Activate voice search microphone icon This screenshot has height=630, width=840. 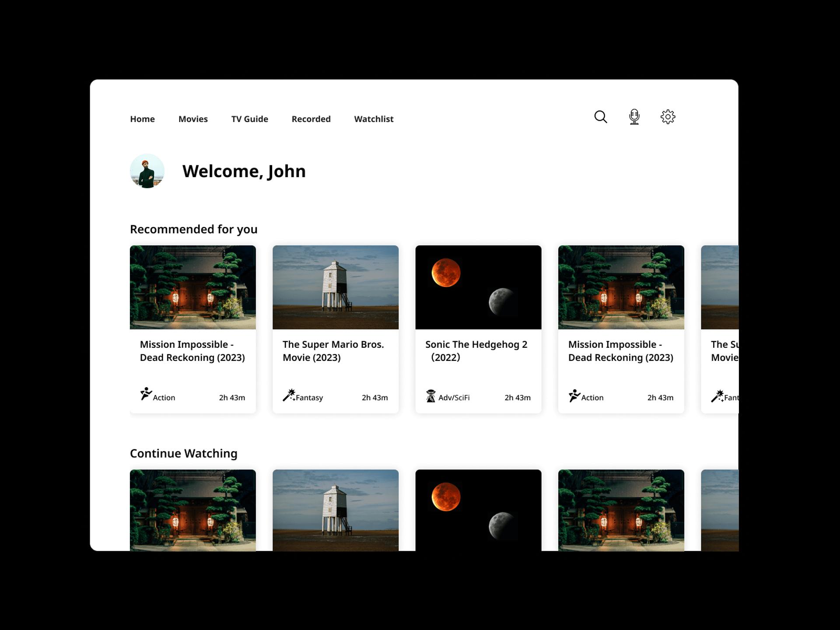point(634,117)
